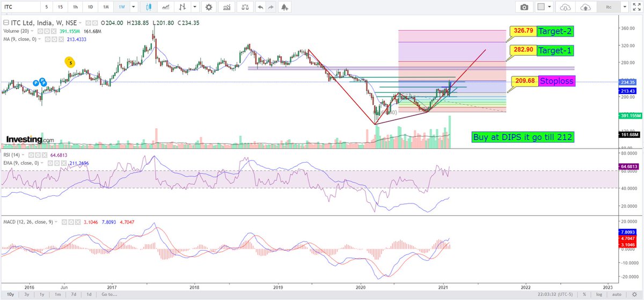Image resolution: width=644 pixels, height=300 pixels.
Task: Remove the RSI (14) indicator
Action: (x=45, y=155)
